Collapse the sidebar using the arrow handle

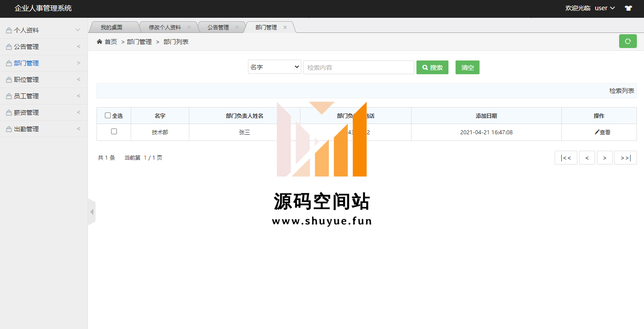[x=92, y=212]
